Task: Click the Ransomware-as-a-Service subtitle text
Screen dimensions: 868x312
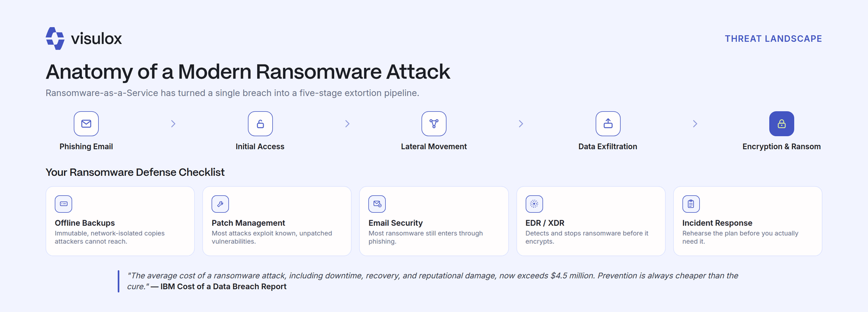Action: (x=232, y=93)
